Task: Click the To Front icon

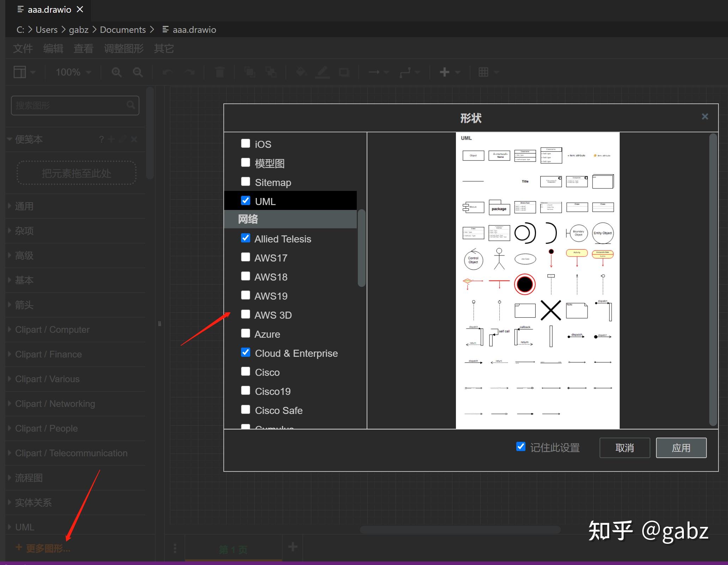Action: click(x=250, y=72)
